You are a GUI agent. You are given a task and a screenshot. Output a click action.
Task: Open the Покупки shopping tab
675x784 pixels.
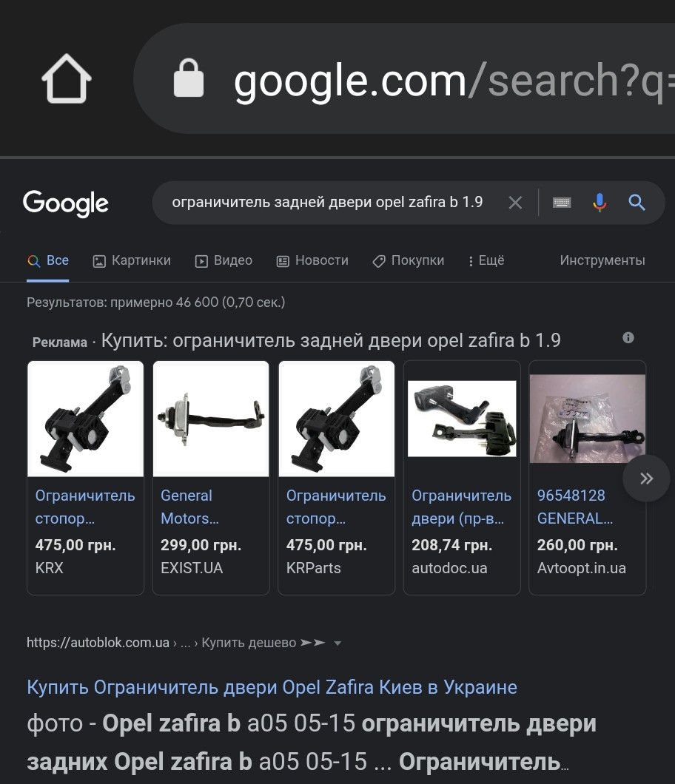[x=409, y=260]
